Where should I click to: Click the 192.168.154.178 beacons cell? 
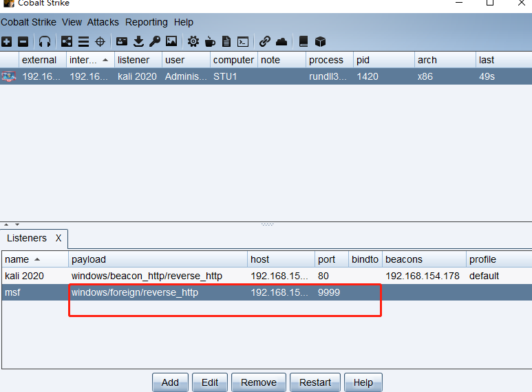tap(423, 276)
